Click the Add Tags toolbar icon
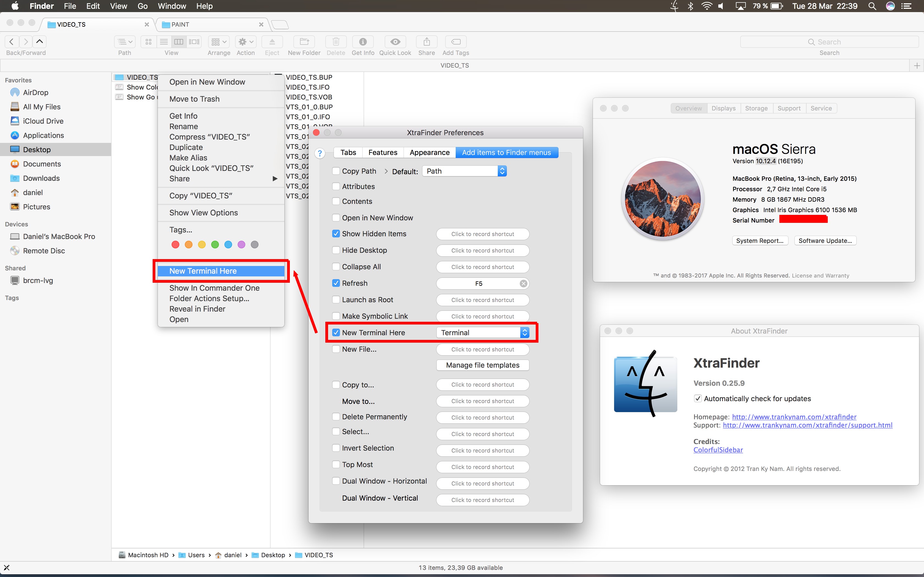 pyautogui.click(x=455, y=41)
